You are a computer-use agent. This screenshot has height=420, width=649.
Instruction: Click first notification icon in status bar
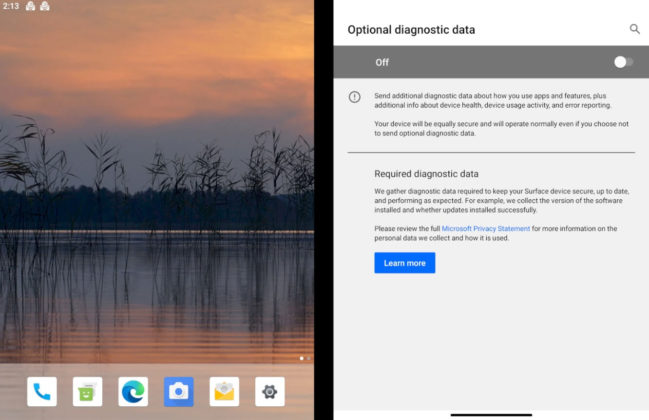click(30, 6)
